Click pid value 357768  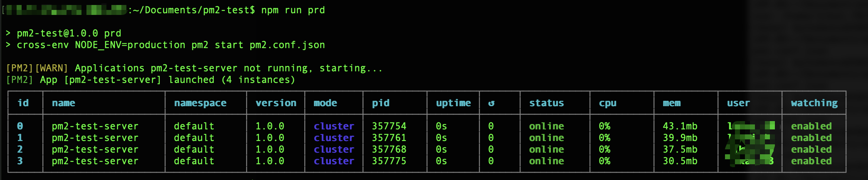(x=389, y=149)
